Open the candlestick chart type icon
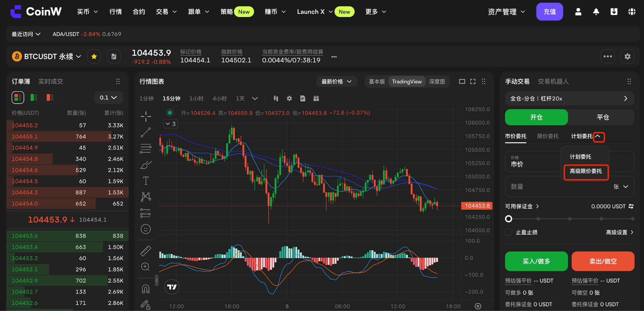 pos(276,99)
